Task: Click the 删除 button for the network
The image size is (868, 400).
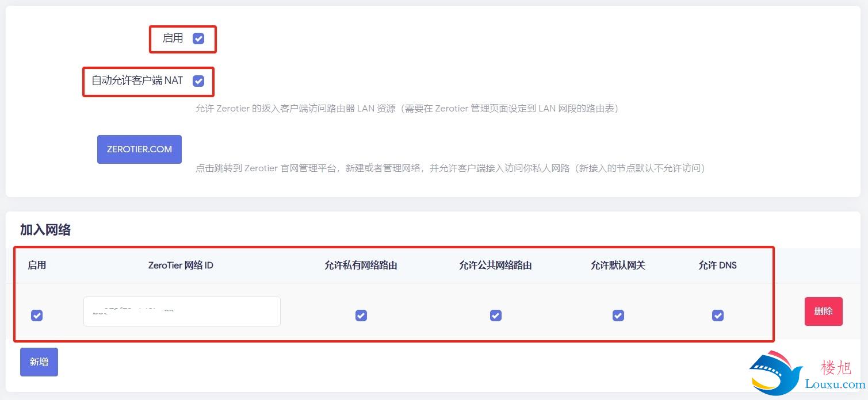Action: 824,311
